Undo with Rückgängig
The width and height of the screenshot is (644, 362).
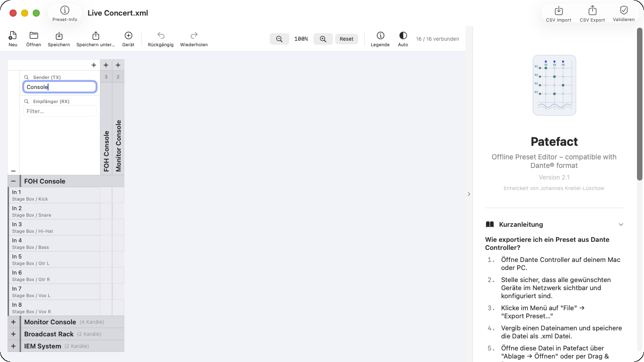pyautogui.click(x=161, y=39)
